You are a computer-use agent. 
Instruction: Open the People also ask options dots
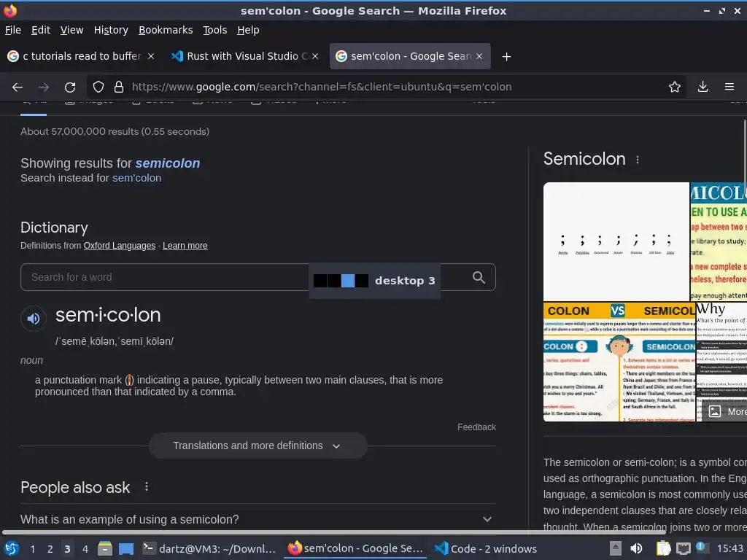(146, 486)
